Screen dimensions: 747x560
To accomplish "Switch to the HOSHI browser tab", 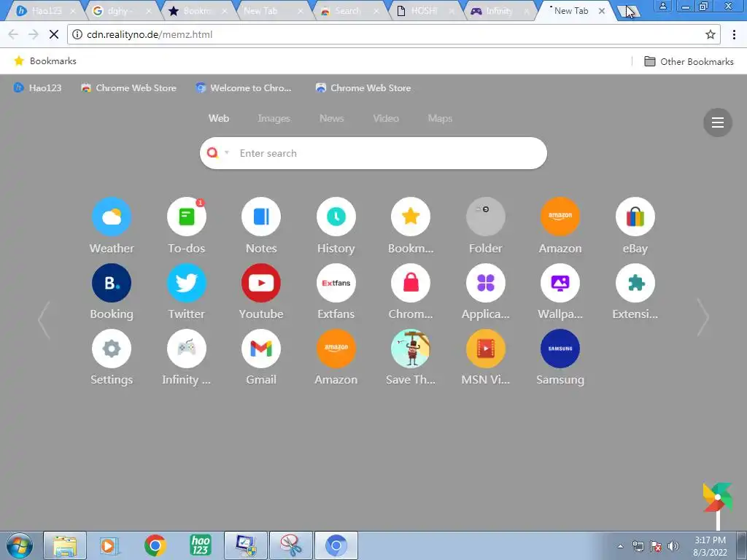I will [x=424, y=10].
